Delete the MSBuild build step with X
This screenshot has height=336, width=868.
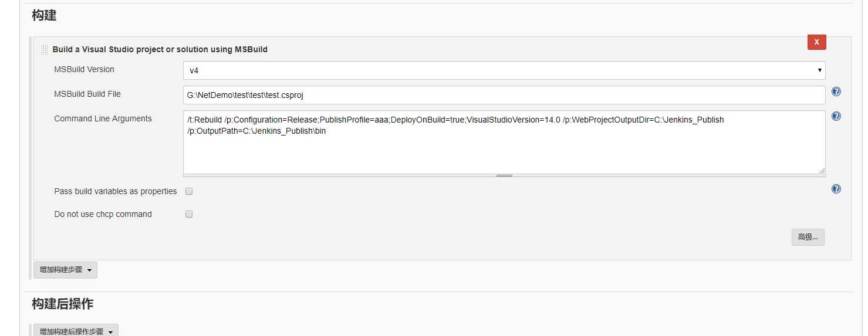click(x=816, y=42)
